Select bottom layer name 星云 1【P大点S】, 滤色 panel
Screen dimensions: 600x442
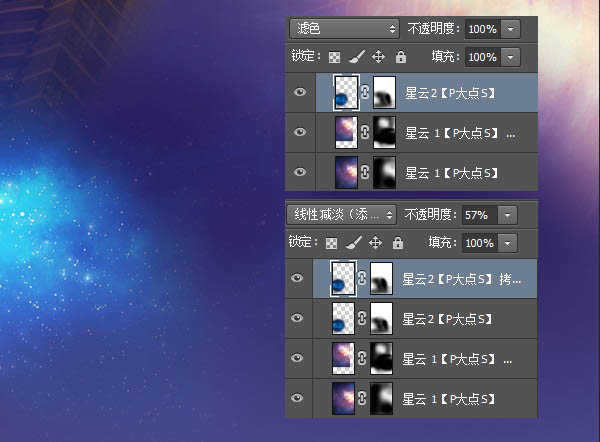pos(452,173)
